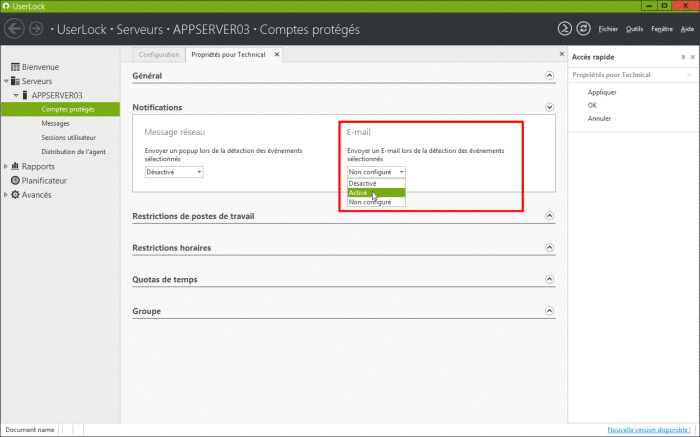Click the E-mail heading text
This screenshot has height=437, width=700.
click(x=359, y=132)
